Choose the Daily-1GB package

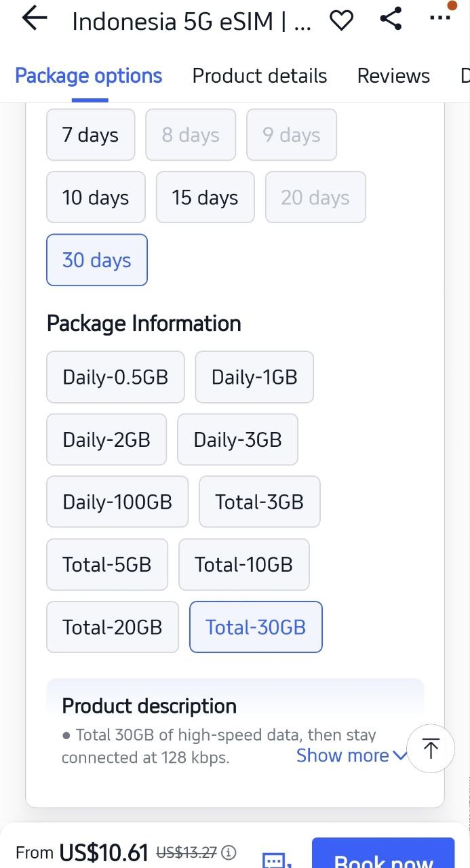coord(254,377)
